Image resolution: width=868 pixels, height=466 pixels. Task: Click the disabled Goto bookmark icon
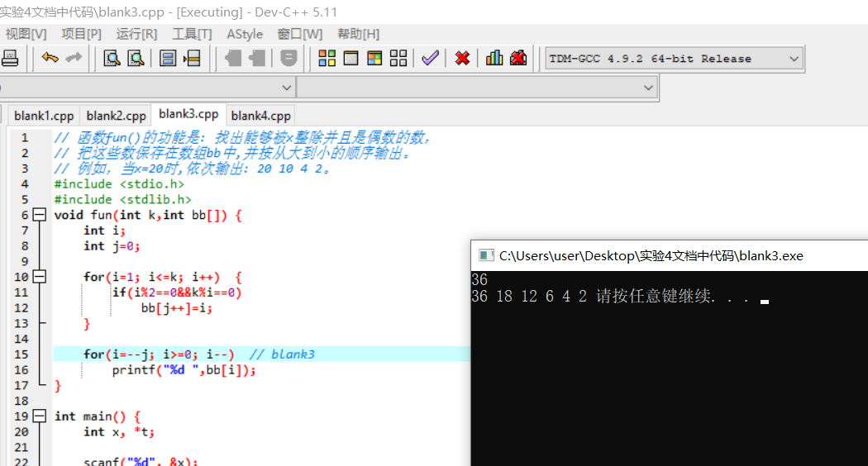coord(257,58)
